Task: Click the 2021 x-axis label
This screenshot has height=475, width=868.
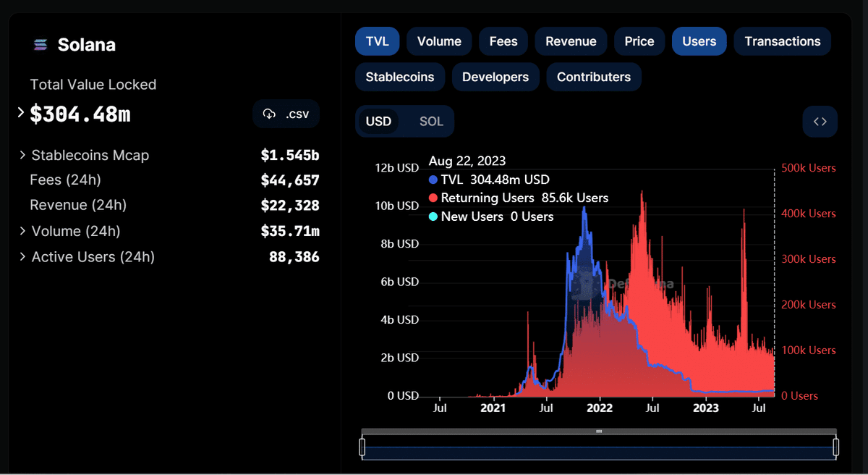Action: point(493,408)
